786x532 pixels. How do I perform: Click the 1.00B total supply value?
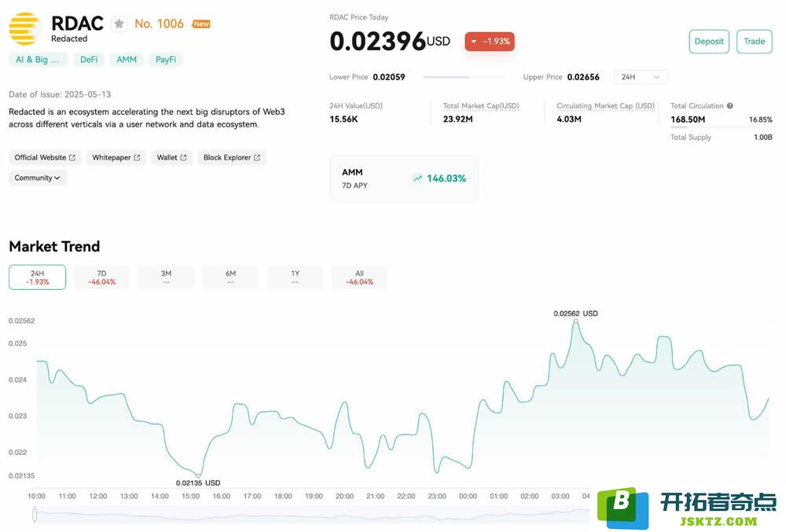763,138
